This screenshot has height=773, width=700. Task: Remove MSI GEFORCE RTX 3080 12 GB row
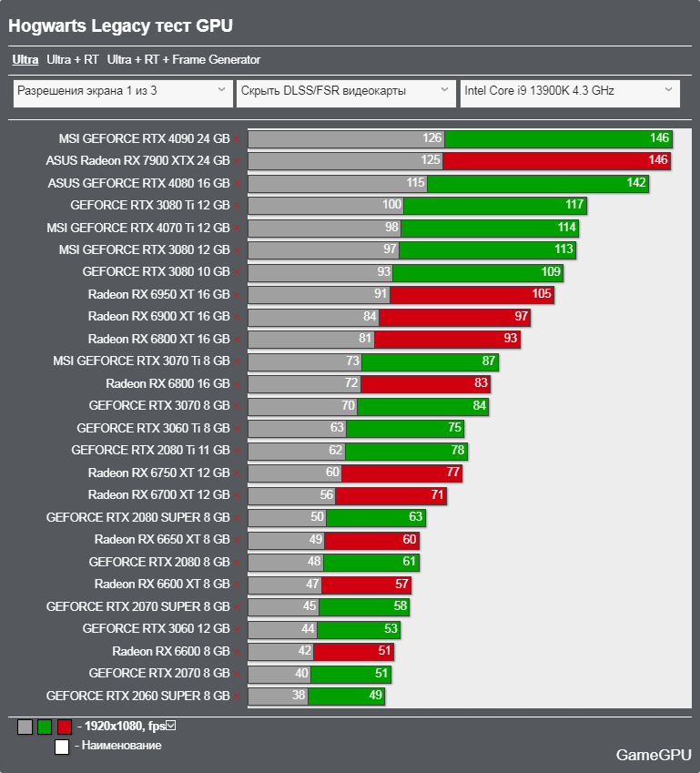pos(237,250)
